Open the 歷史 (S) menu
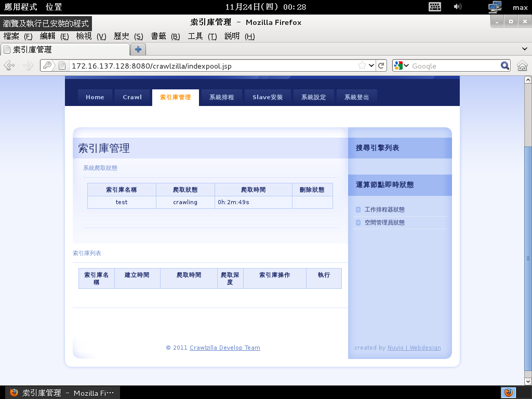 pos(128,36)
